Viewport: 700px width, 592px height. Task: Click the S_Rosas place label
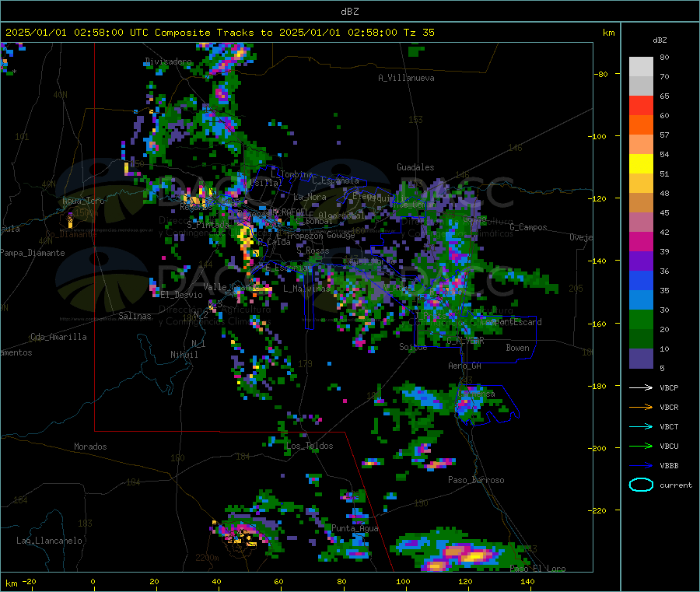(313, 250)
